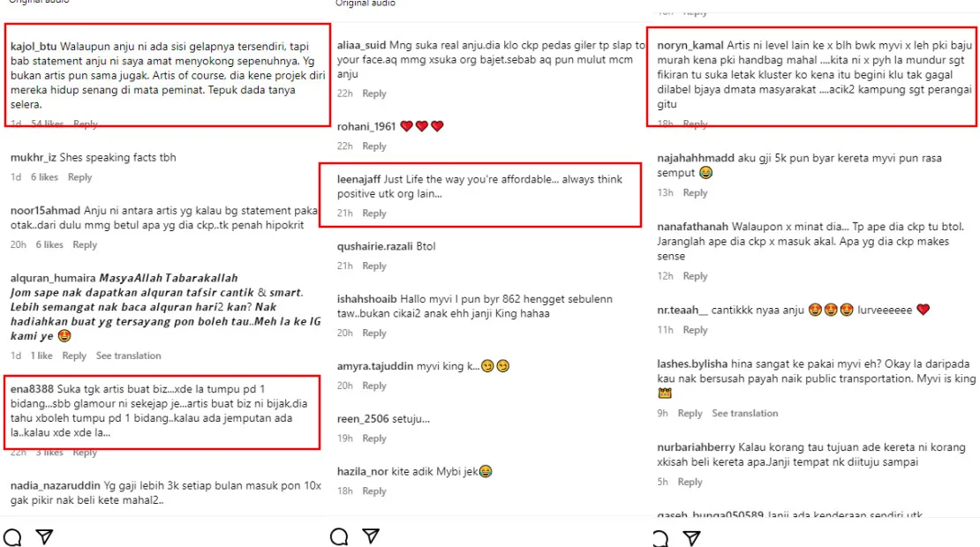980x547 pixels.
Task: View the 1 like on alquran_humaira's comment
Action: point(41,356)
